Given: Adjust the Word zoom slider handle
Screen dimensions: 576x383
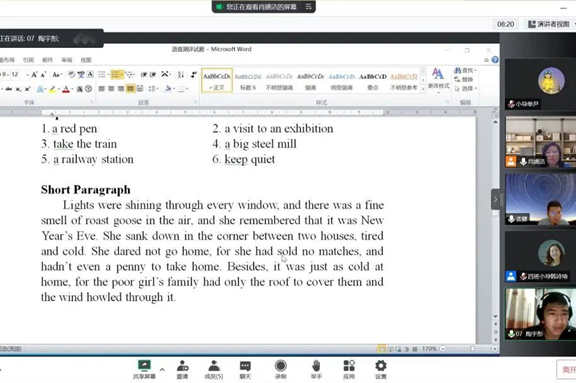Looking at the screenshot, I should 472,349.
